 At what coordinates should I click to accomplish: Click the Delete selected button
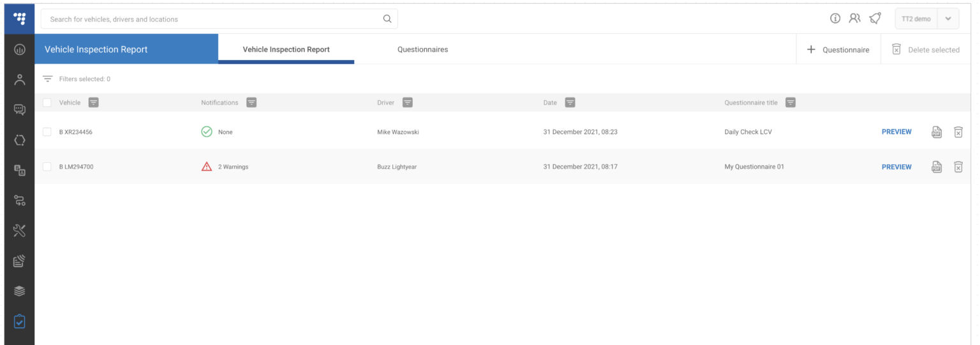926,49
